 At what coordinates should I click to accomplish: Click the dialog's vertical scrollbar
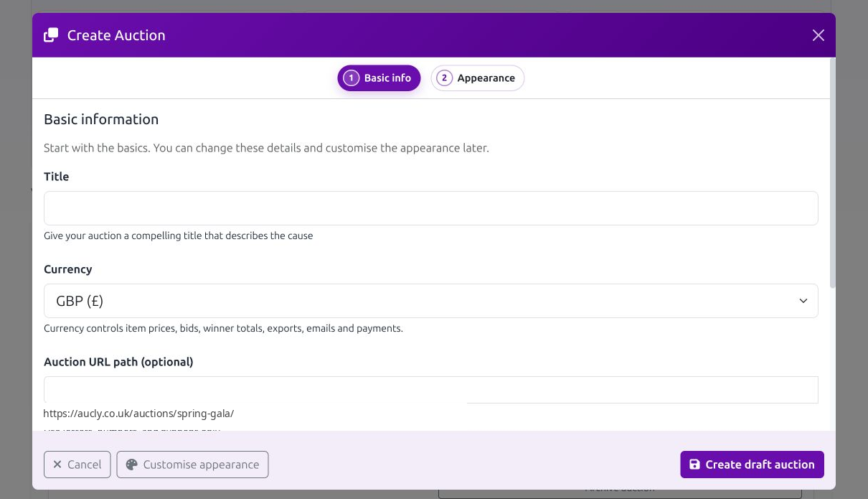[832, 173]
